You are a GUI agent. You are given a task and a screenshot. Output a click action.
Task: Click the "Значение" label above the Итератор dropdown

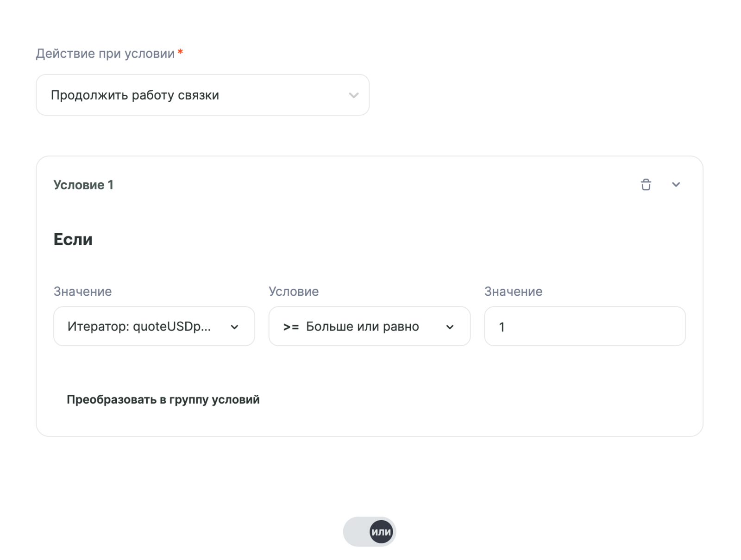82,291
